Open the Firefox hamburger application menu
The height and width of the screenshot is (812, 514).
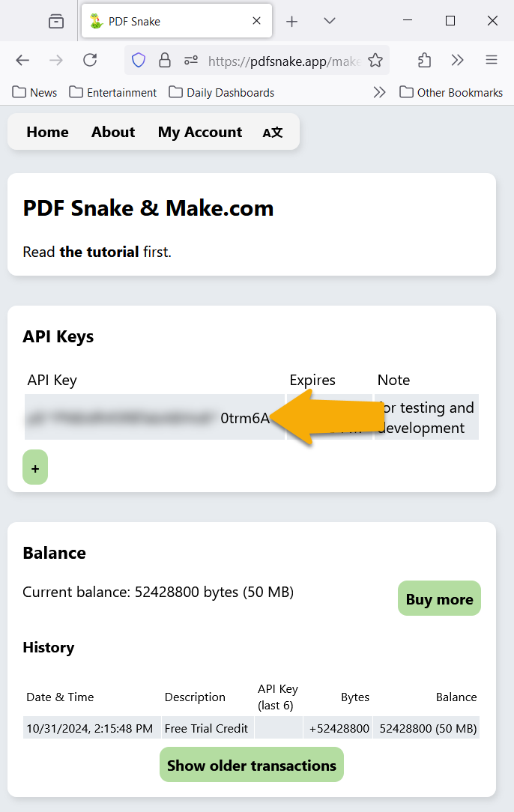(x=492, y=60)
